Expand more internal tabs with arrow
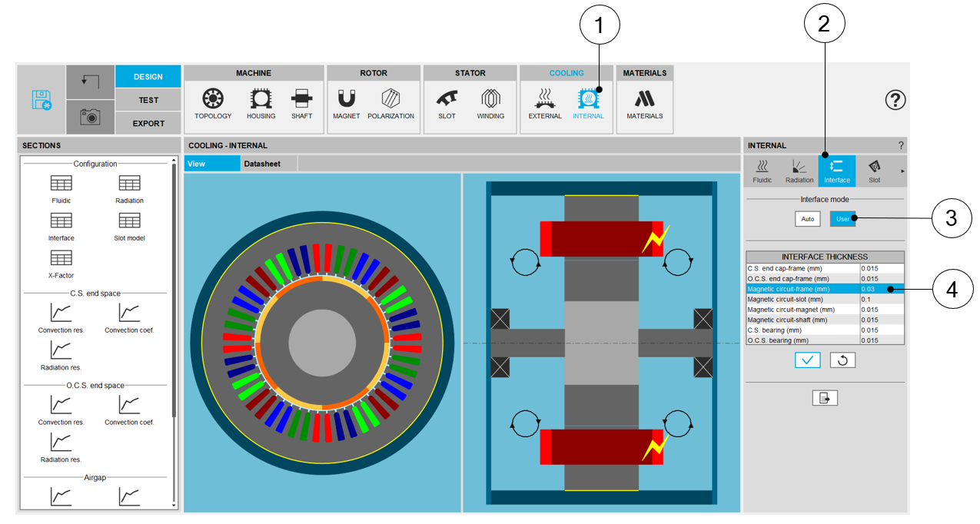 902,171
